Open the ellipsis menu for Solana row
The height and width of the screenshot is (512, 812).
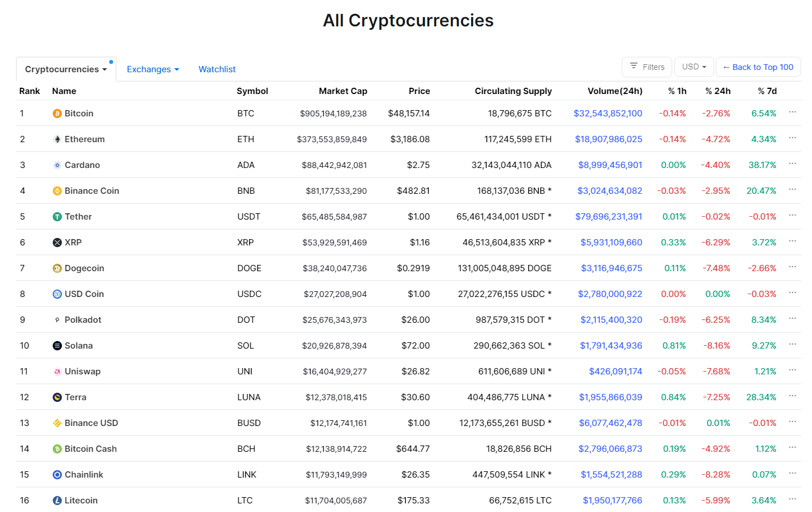pyautogui.click(x=793, y=345)
